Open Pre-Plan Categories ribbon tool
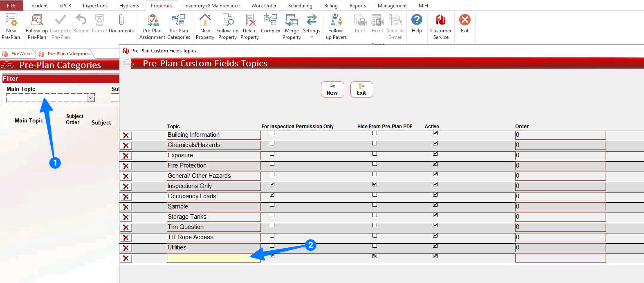 (179, 27)
